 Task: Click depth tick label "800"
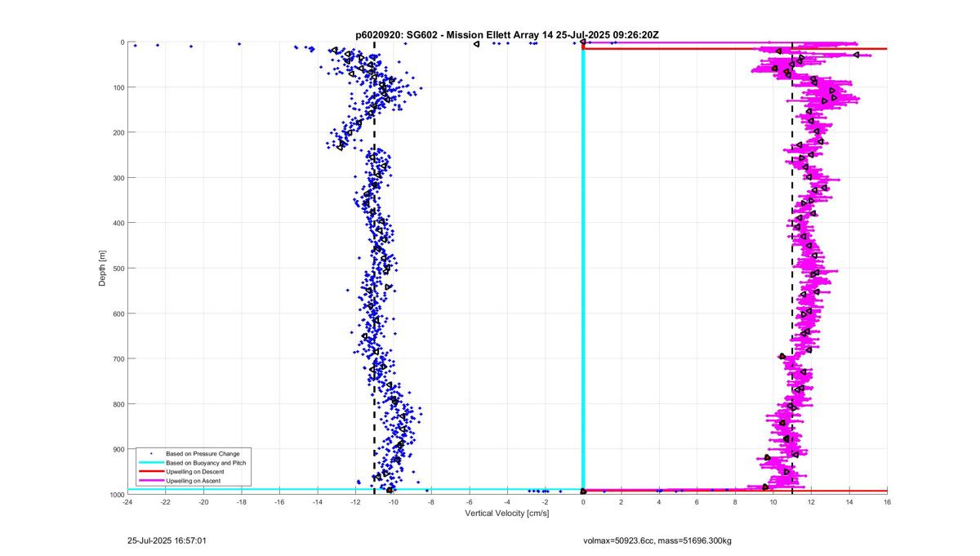point(118,404)
